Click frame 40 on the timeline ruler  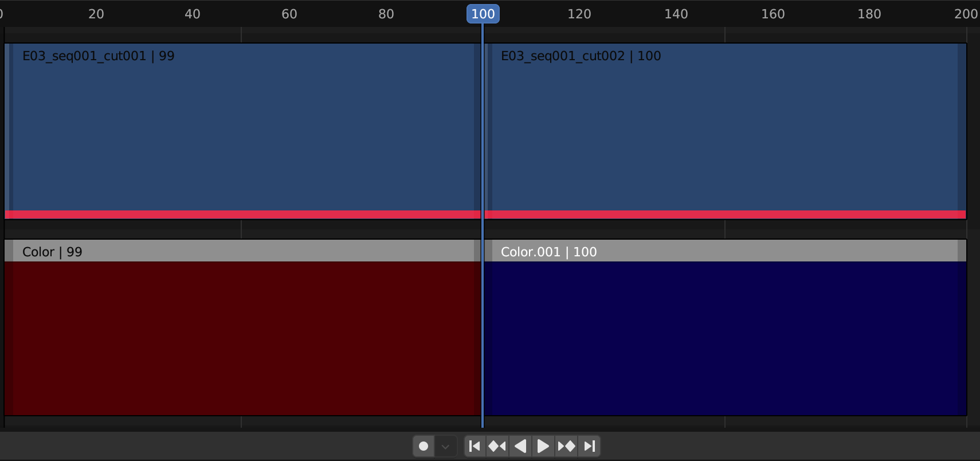pos(193,14)
